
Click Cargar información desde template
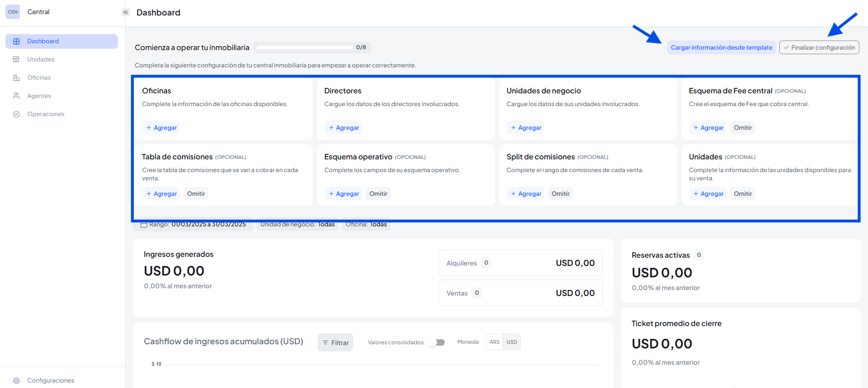pyautogui.click(x=721, y=47)
